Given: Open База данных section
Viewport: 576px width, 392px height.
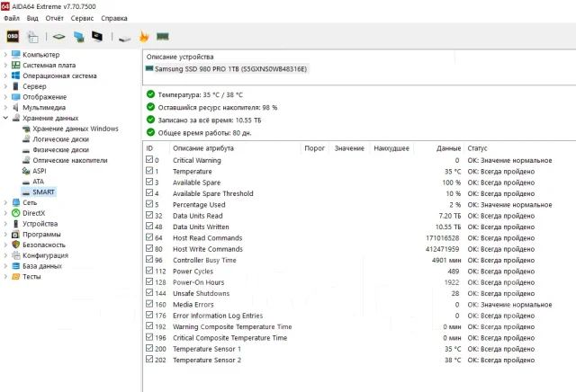Looking at the screenshot, I should coord(42,266).
